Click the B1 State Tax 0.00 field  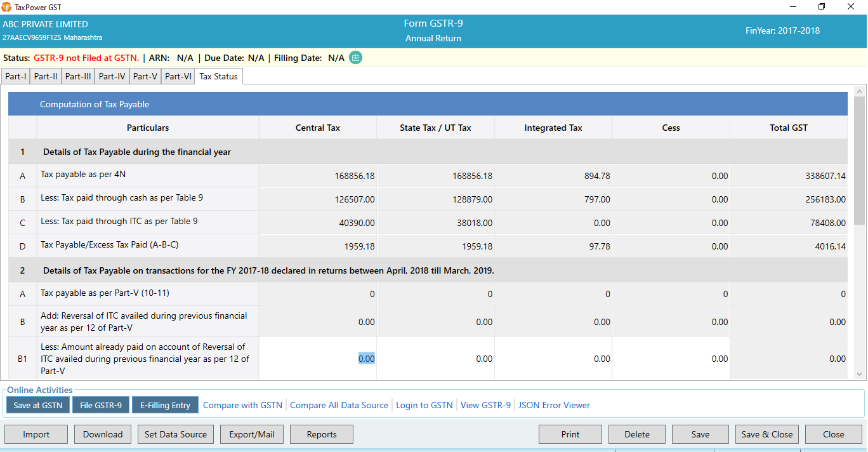click(435, 359)
